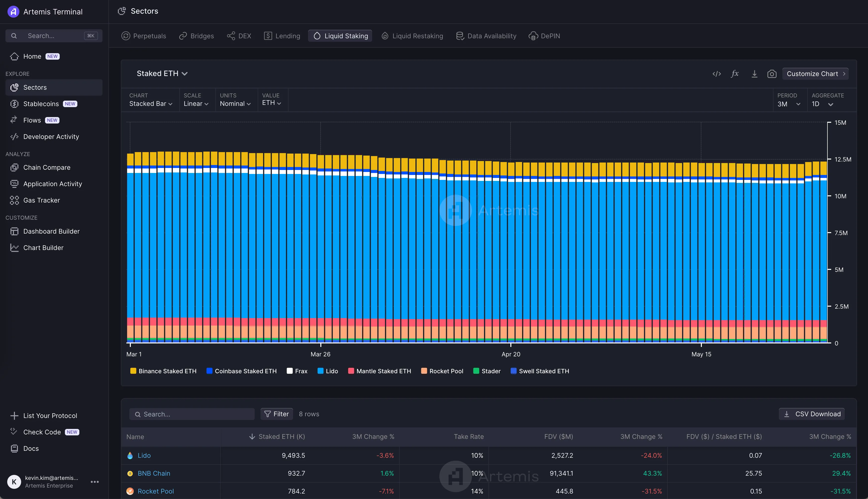Take a chart snapshot with camera icon
This screenshot has height=499, width=868.
tap(772, 74)
